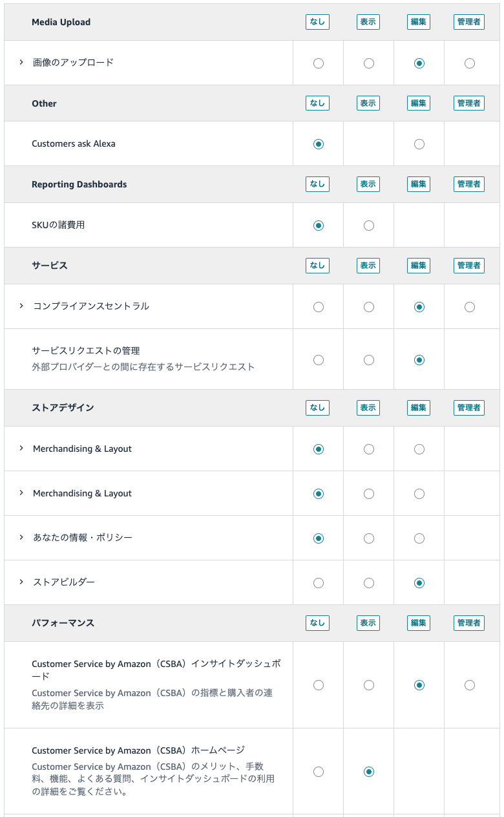The height and width of the screenshot is (817, 504).
Task: Select 編集 for あなたの情報・ポリシー
Action: pos(419,538)
